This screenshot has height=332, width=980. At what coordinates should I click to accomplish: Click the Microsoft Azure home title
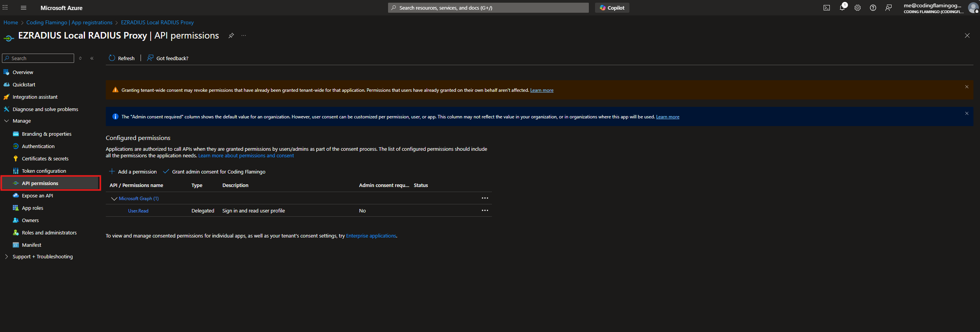pos(61,8)
